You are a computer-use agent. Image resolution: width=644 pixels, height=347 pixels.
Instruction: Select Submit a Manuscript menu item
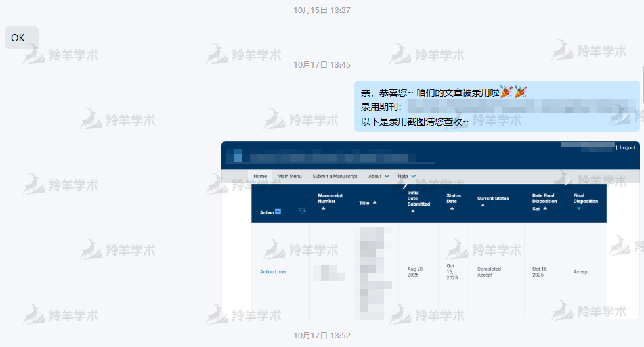click(x=335, y=176)
